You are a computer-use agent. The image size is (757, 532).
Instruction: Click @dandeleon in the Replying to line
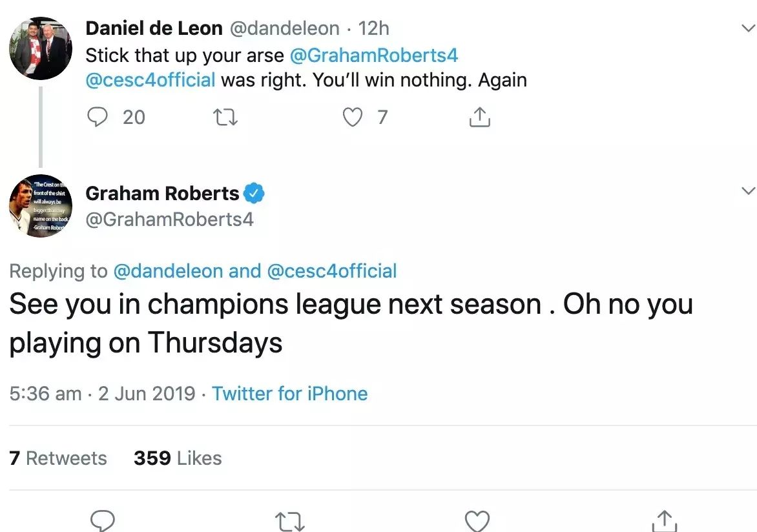[168, 271]
